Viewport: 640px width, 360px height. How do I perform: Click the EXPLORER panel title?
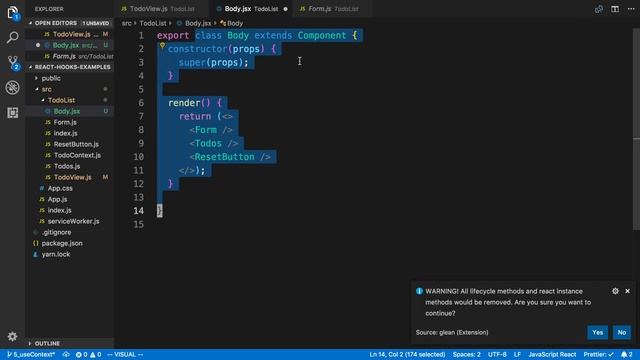[x=49, y=9]
